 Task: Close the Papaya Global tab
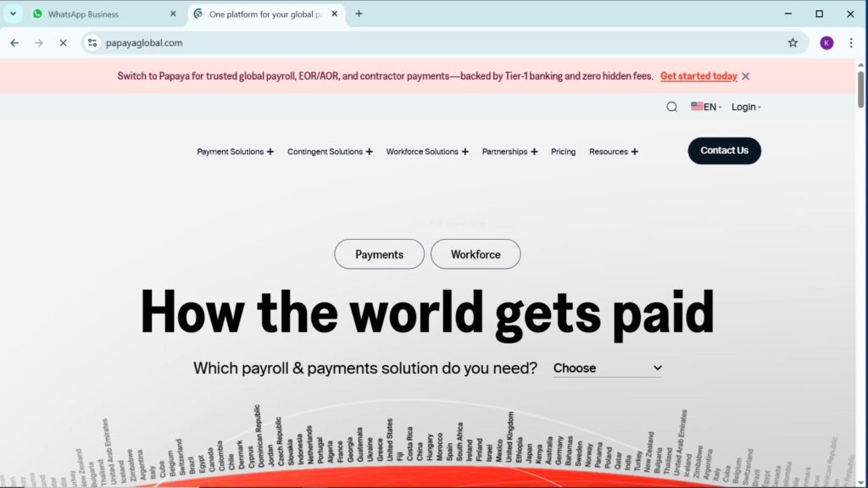click(334, 14)
